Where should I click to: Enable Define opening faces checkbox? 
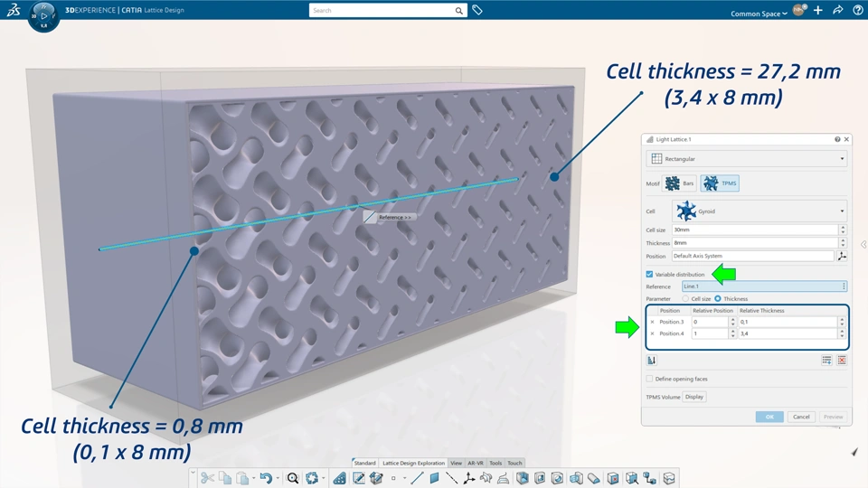(649, 379)
